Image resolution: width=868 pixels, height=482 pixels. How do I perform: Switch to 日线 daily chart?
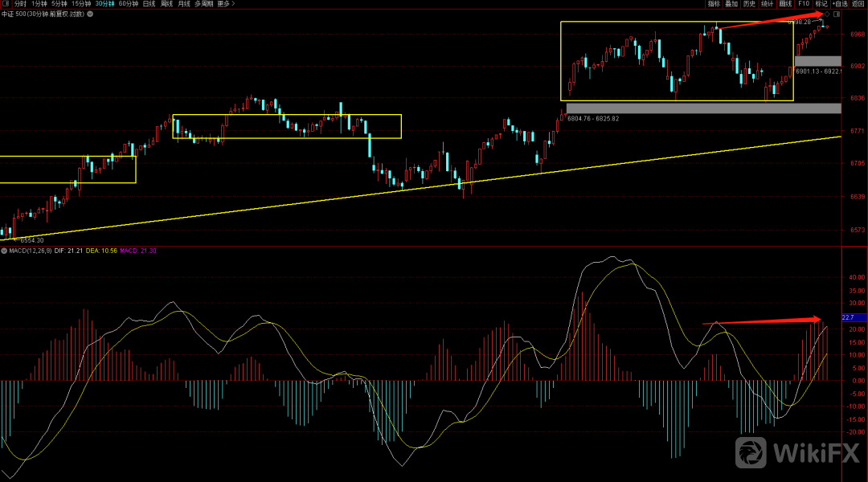(x=149, y=4)
